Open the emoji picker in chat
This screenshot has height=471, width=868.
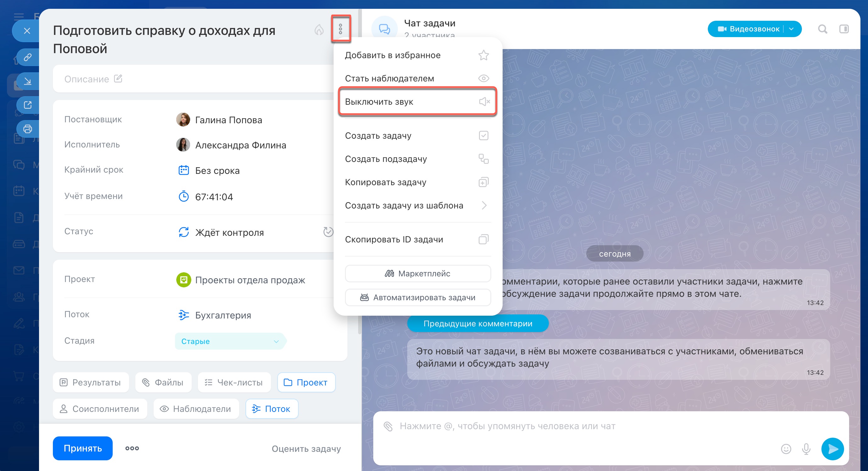pos(786,448)
